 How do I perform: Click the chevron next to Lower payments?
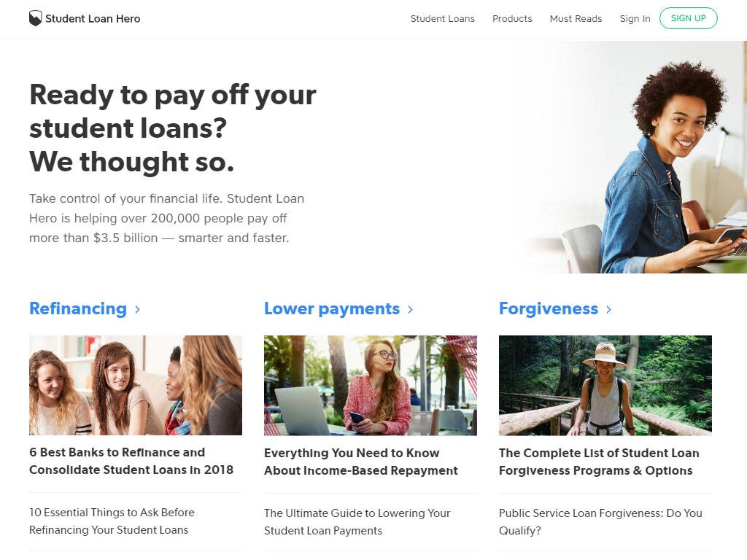coord(411,309)
